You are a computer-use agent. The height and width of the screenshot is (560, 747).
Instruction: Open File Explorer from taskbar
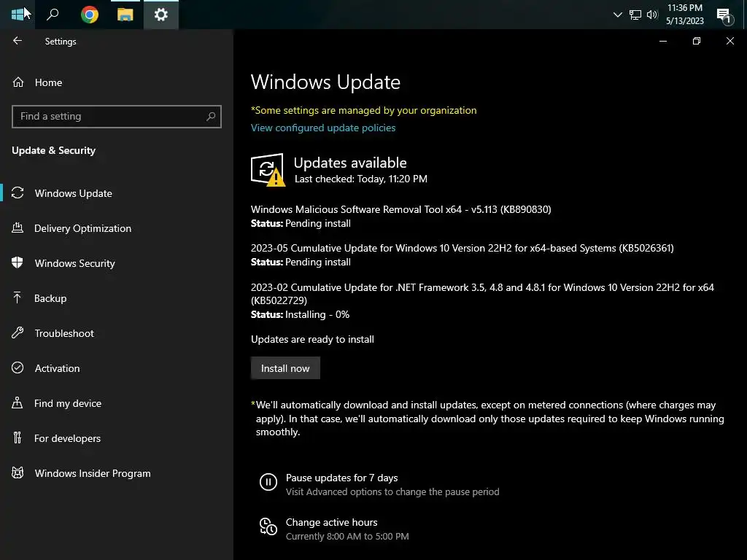pyautogui.click(x=125, y=15)
